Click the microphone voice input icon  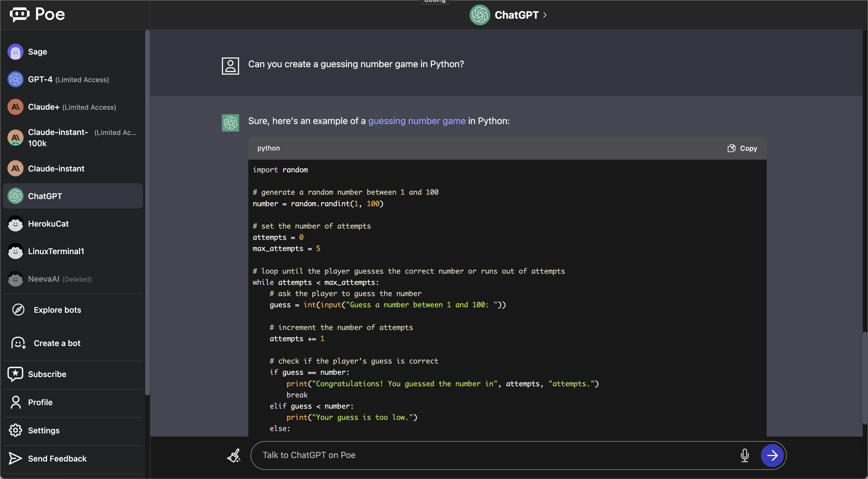(744, 455)
